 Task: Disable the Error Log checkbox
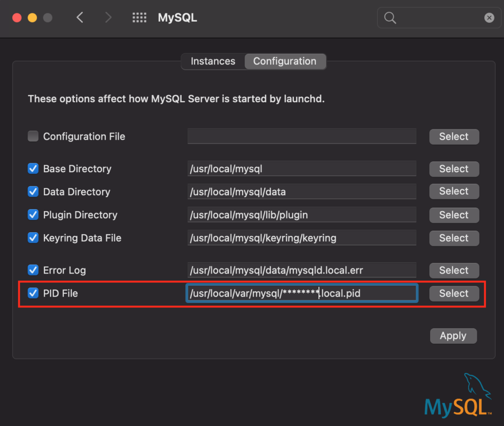32,270
